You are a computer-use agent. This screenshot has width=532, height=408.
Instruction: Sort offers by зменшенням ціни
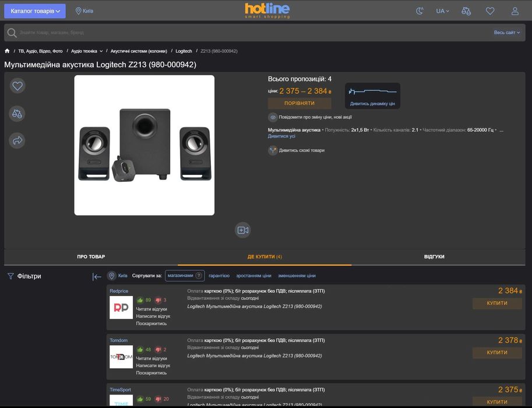tap(297, 276)
